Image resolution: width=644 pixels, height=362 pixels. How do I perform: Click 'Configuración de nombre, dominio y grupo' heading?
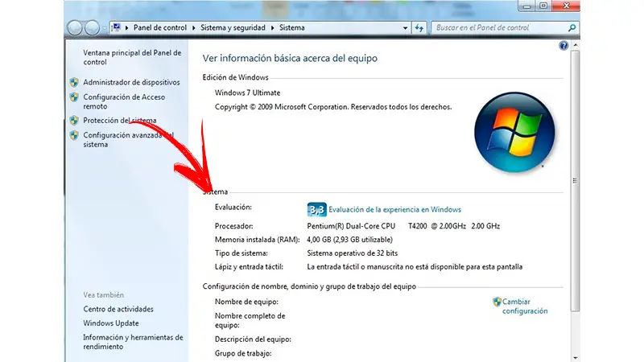(309, 286)
